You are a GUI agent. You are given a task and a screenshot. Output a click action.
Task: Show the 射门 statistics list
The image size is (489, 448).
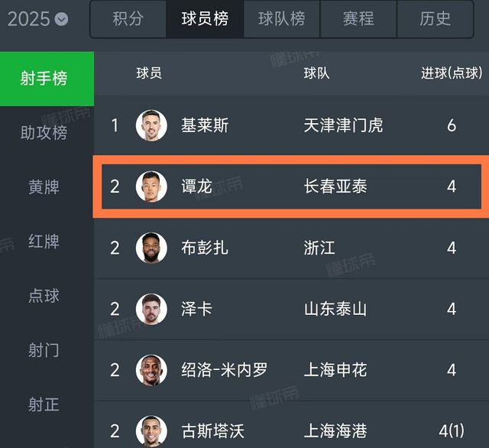44,349
